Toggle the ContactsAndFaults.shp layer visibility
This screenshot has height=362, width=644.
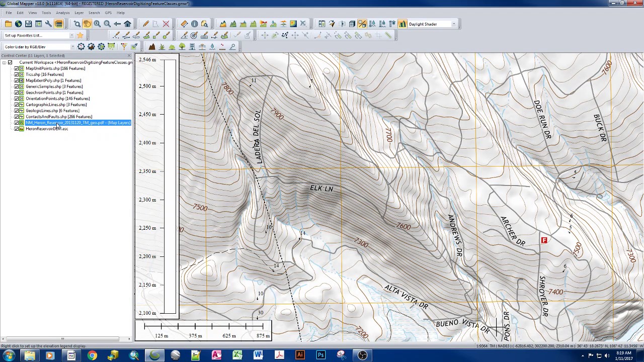coord(17,117)
